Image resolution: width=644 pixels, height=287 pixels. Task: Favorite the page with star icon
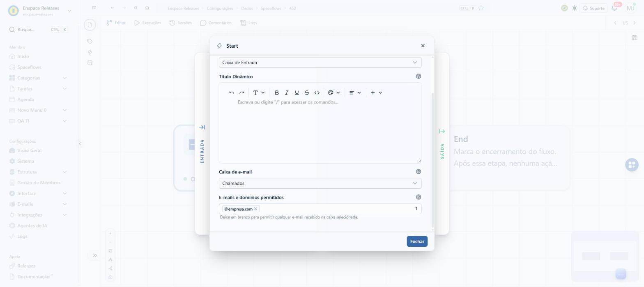[481, 8]
